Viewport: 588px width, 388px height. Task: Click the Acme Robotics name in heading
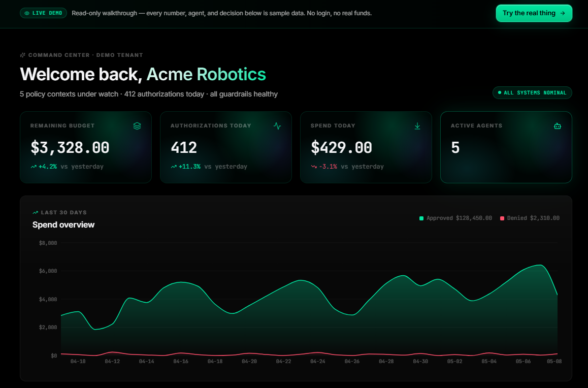tap(206, 74)
